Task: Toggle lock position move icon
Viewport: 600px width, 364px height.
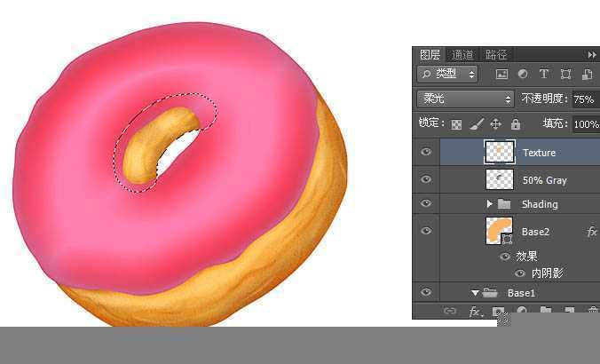Action: [495, 124]
